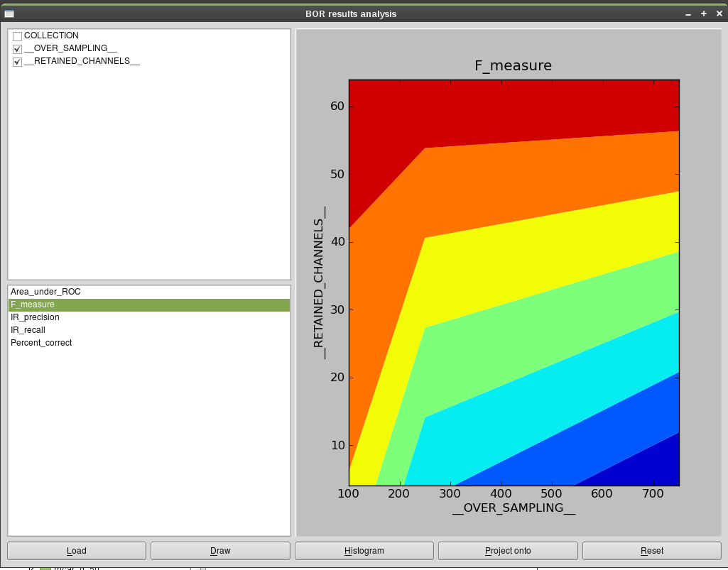Click the window menu icon in title bar

tap(9, 13)
